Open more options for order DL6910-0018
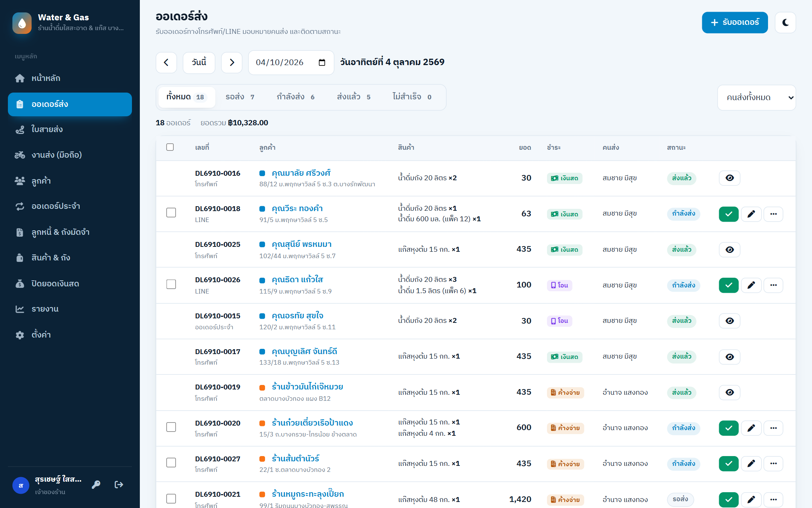812x508 pixels. [773, 214]
